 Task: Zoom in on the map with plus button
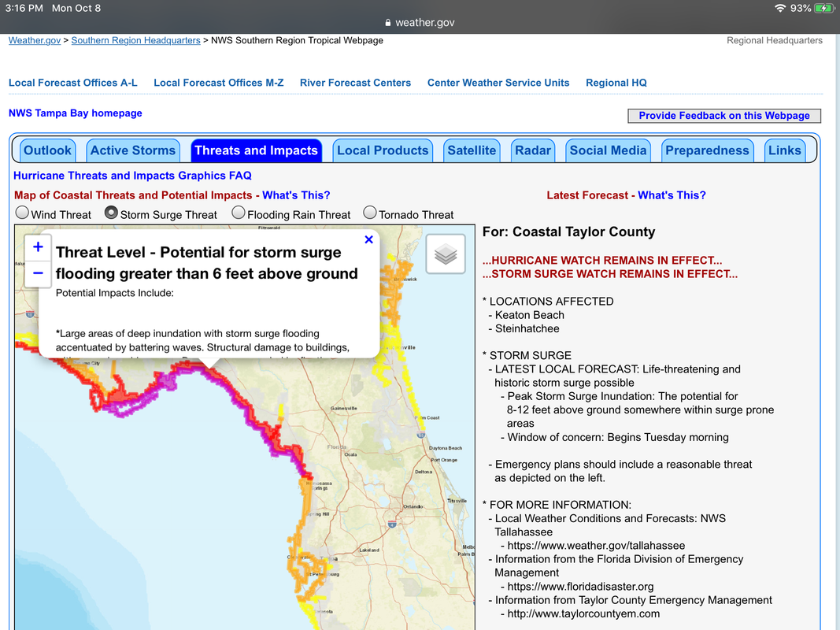[x=38, y=247]
